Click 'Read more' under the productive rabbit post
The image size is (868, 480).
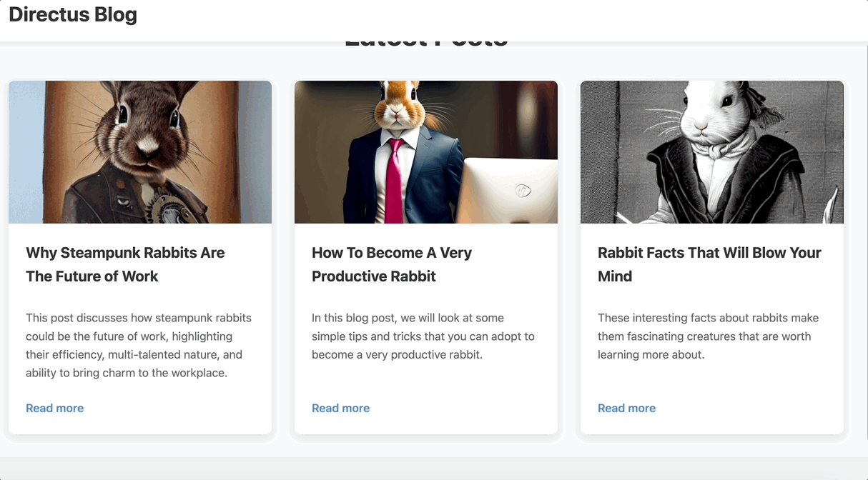tap(340, 408)
